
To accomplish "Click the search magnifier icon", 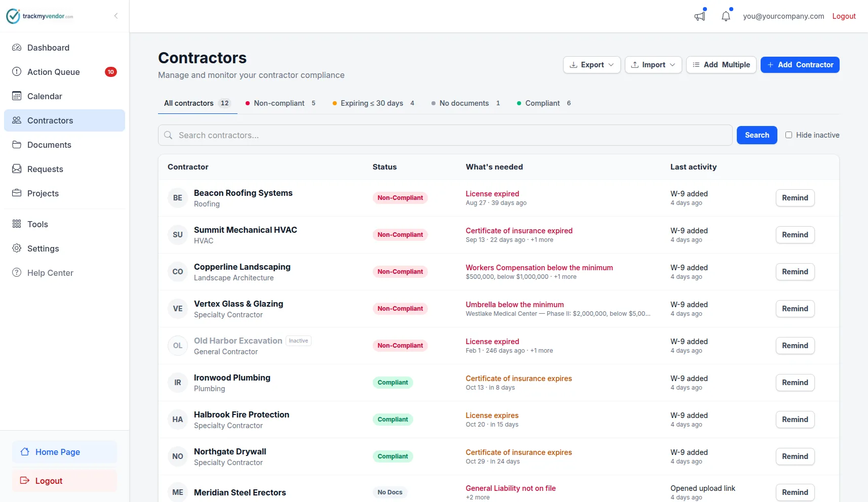I will [168, 135].
